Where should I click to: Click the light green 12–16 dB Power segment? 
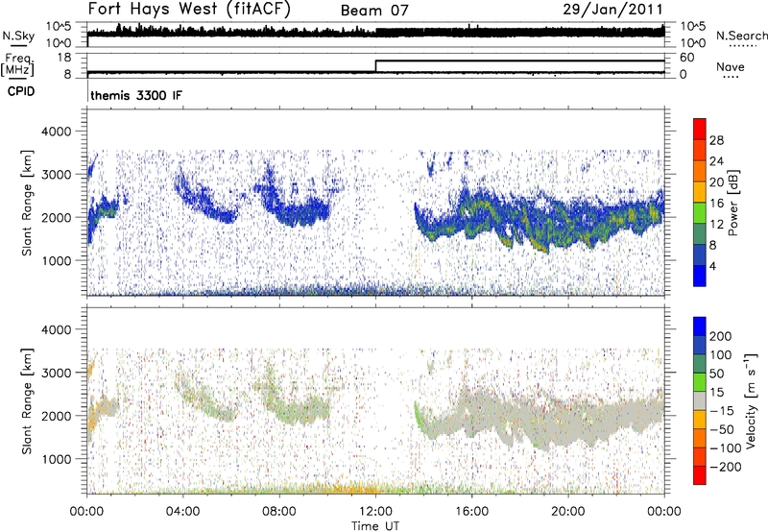pyautogui.click(x=700, y=213)
